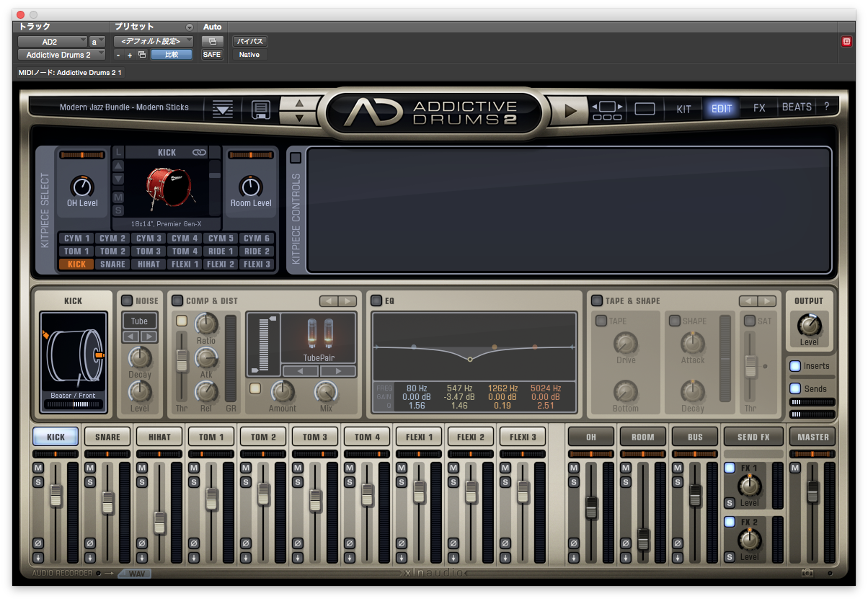
Task: Click the TubePair distortion type display
Action: coord(318,337)
